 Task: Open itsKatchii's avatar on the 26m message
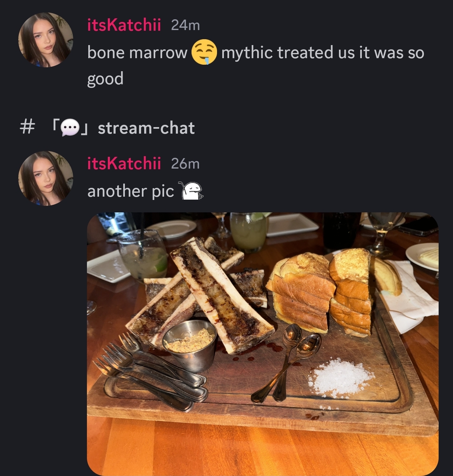(x=46, y=178)
